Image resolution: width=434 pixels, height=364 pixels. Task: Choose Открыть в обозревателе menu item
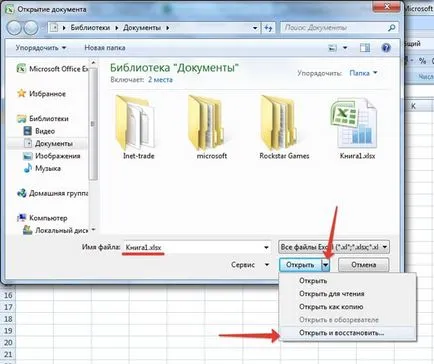coord(348,320)
